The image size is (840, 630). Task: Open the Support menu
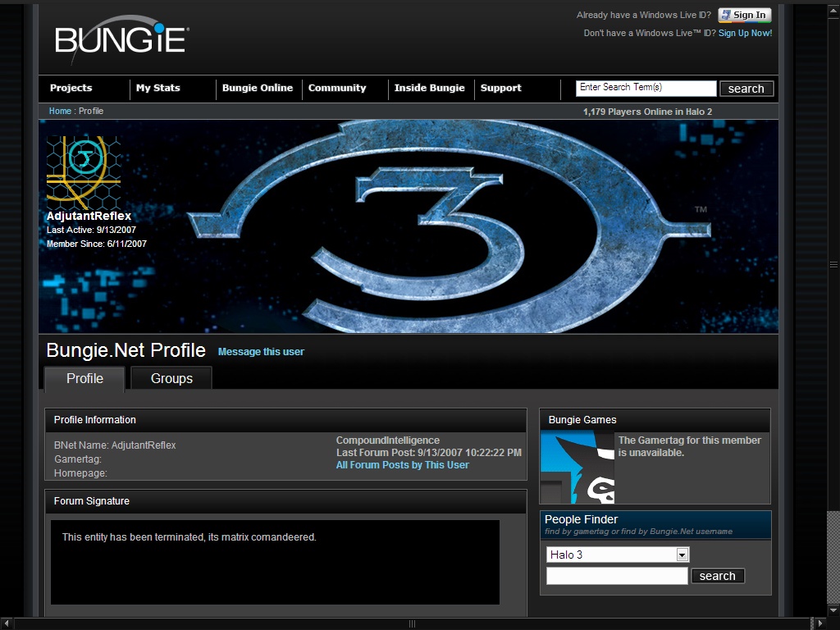tap(501, 88)
